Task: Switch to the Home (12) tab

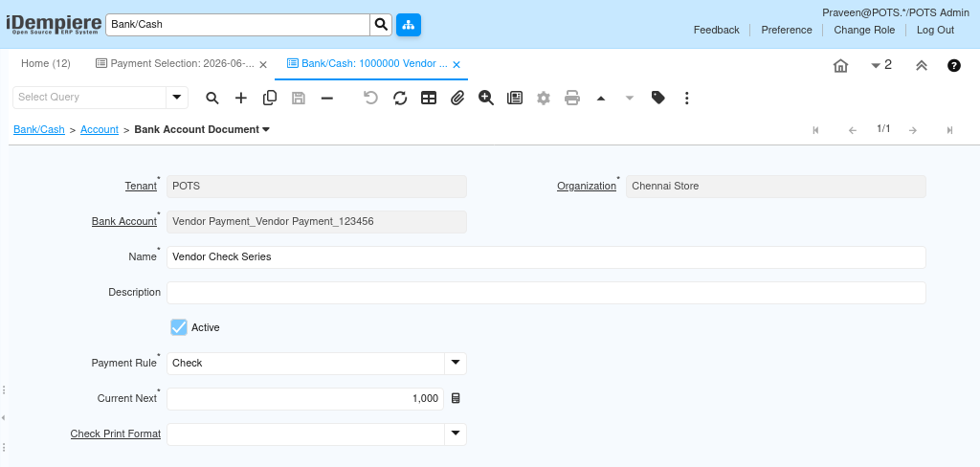Action: point(46,64)
